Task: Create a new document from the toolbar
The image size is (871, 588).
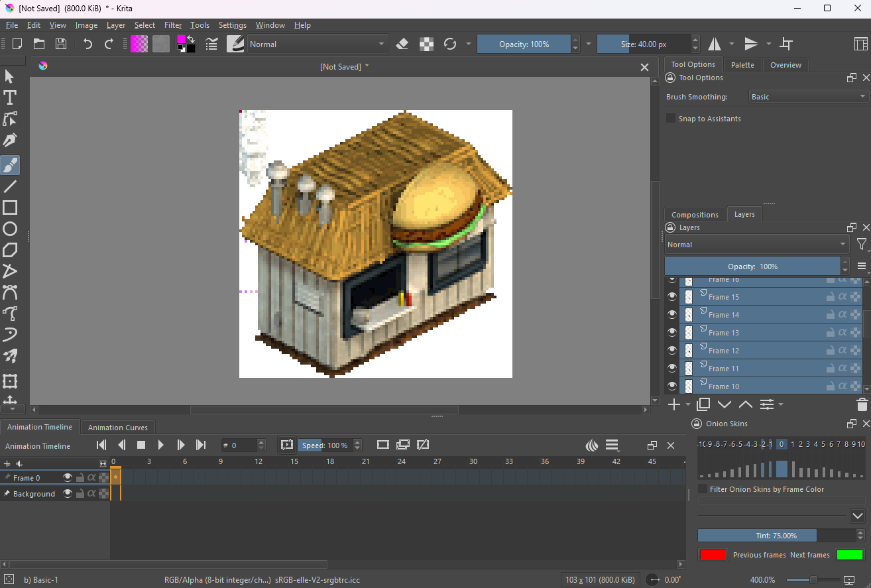Action: [18, 44]
